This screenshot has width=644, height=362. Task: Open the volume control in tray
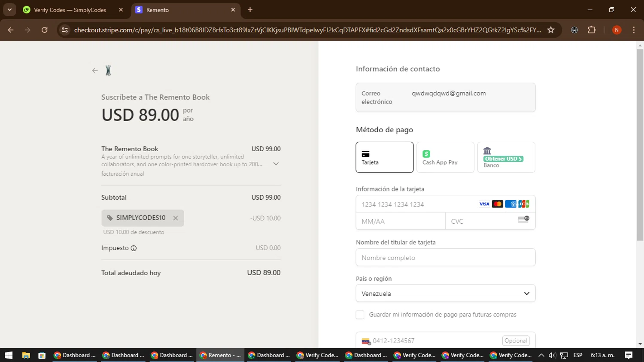(552, 355)
